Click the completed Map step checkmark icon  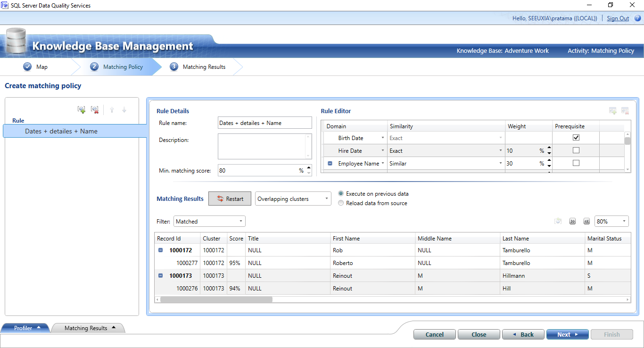pyautogui.click(x=27, y=67)
